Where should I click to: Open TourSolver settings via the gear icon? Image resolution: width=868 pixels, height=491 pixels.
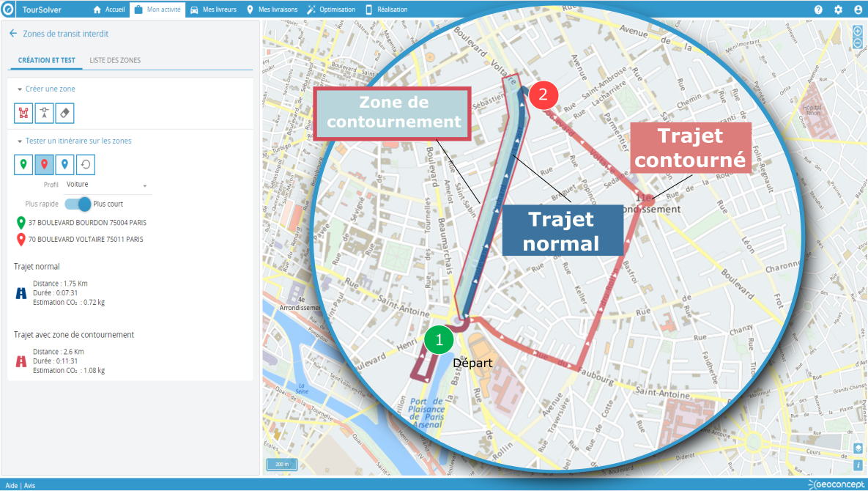(839, 10)
